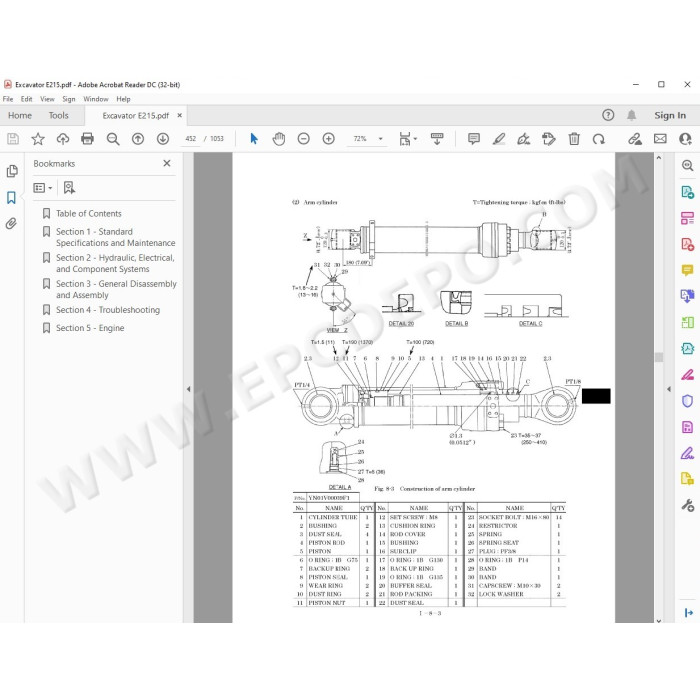Switch to the Home tab
The width and height of the screenshot is (700, 700).
click(20, 116)
